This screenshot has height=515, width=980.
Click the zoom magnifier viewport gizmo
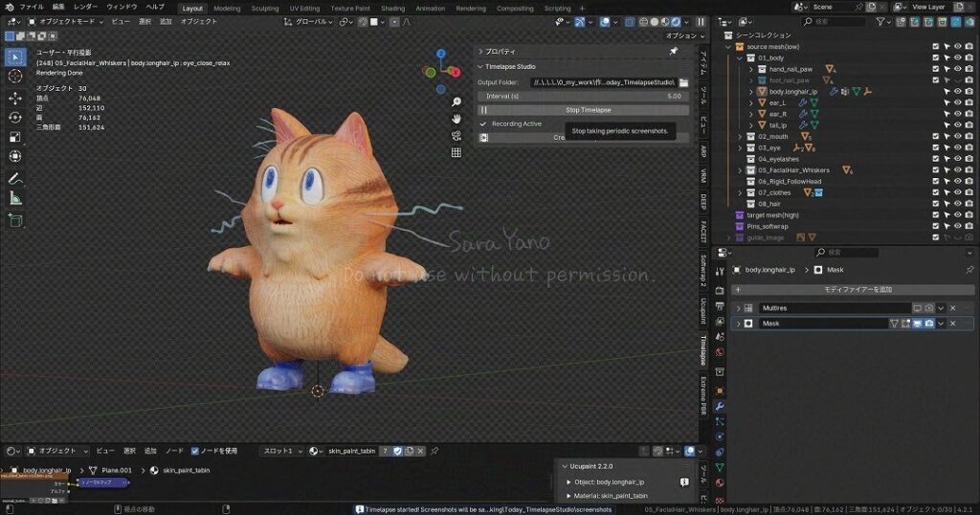(x=457, y=101)
